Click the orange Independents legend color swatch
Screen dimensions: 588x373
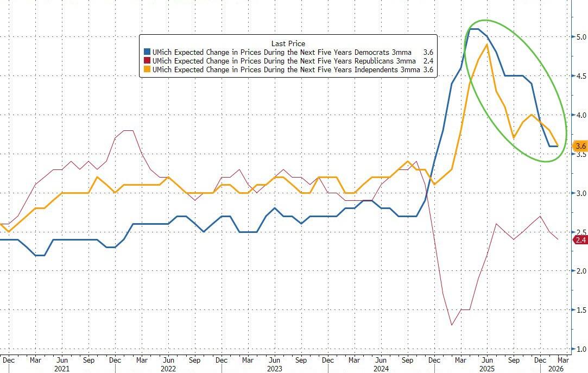(x=147, y=70)
